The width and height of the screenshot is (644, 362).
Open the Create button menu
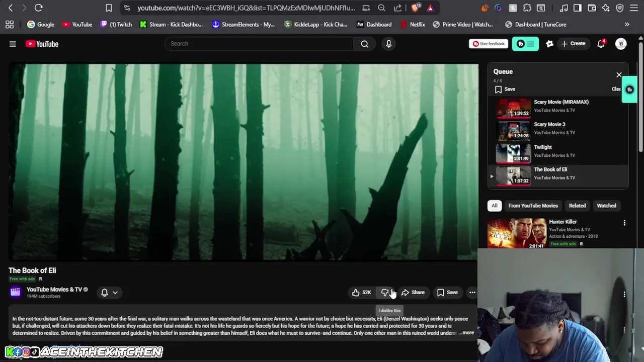point(573,44)
